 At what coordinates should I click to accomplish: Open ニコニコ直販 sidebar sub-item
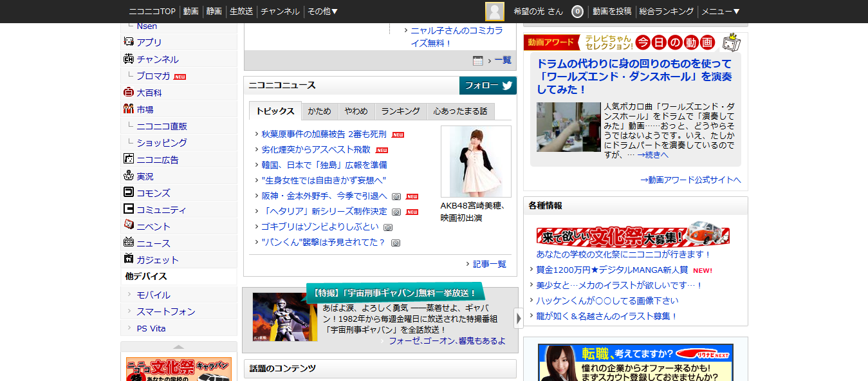[x=162, y=125]
